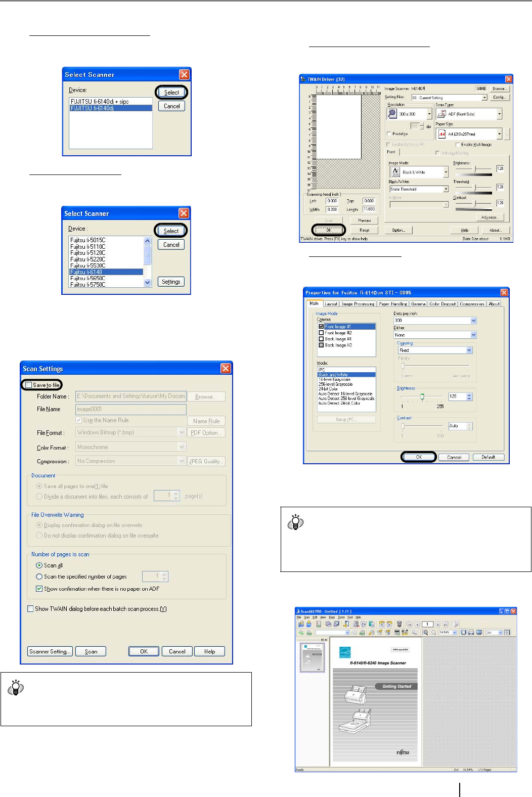Click the Advance... button in TWAIN Driver
The image size is (532, 797).
tap(490, 217)
